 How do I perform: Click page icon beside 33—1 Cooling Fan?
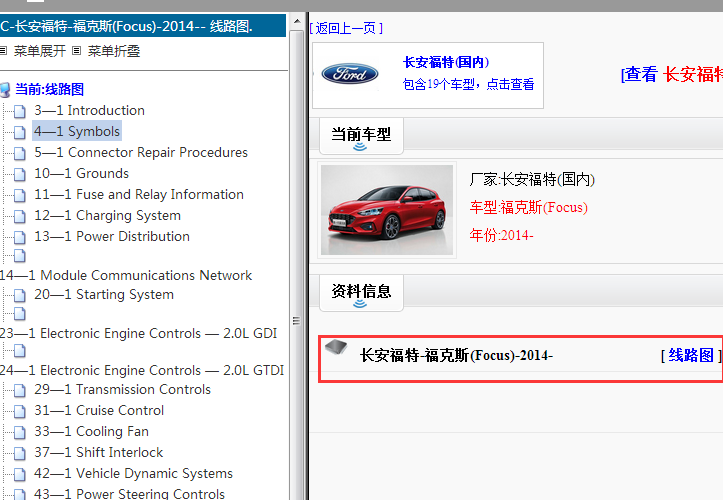coord(19,432)
